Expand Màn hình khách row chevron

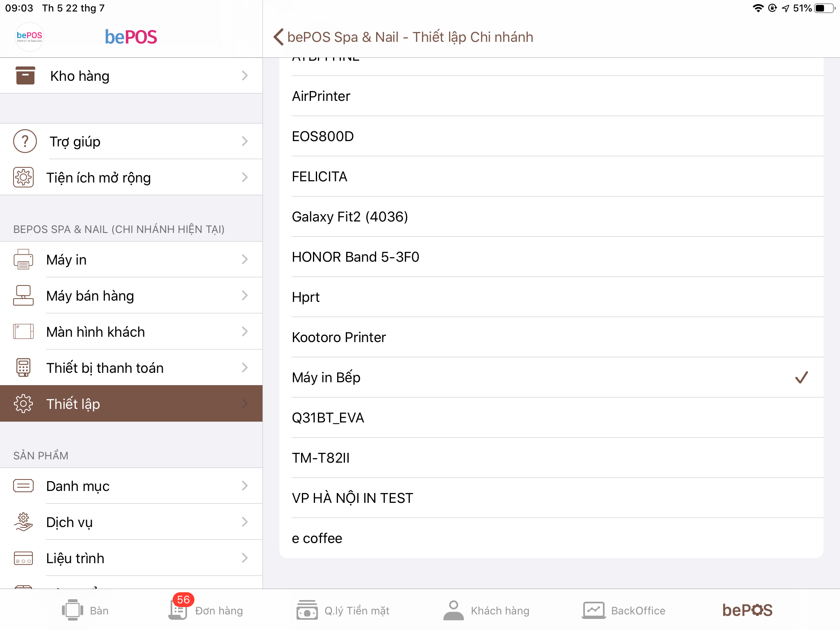click(x=245, y=331)
